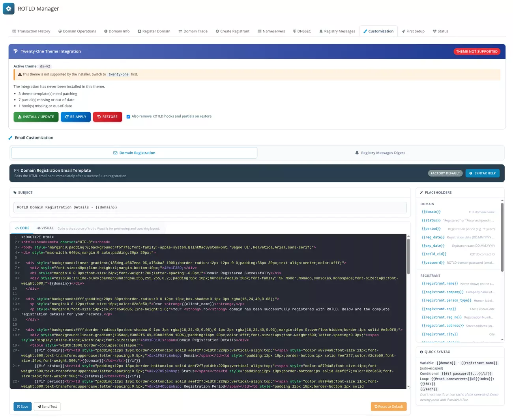The image size is (513, 420).
Task: Save the email template
Action: coord(22,407)
